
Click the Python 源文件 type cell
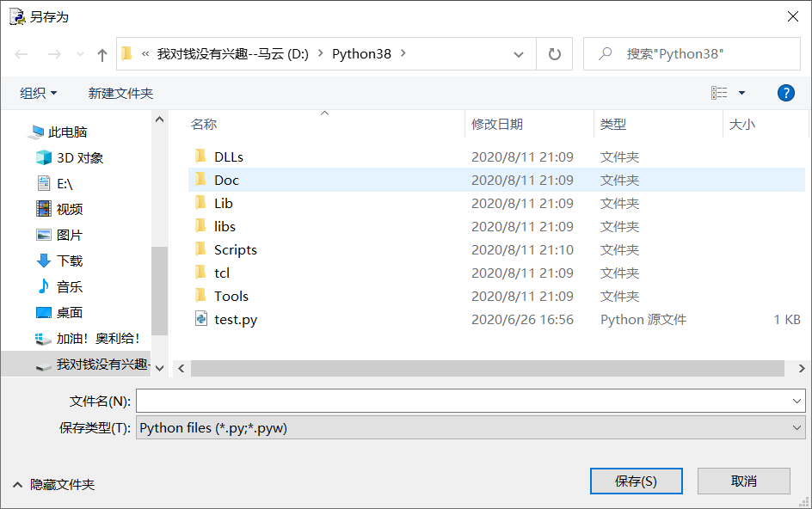pyautogui.click(x=643, y=320)
